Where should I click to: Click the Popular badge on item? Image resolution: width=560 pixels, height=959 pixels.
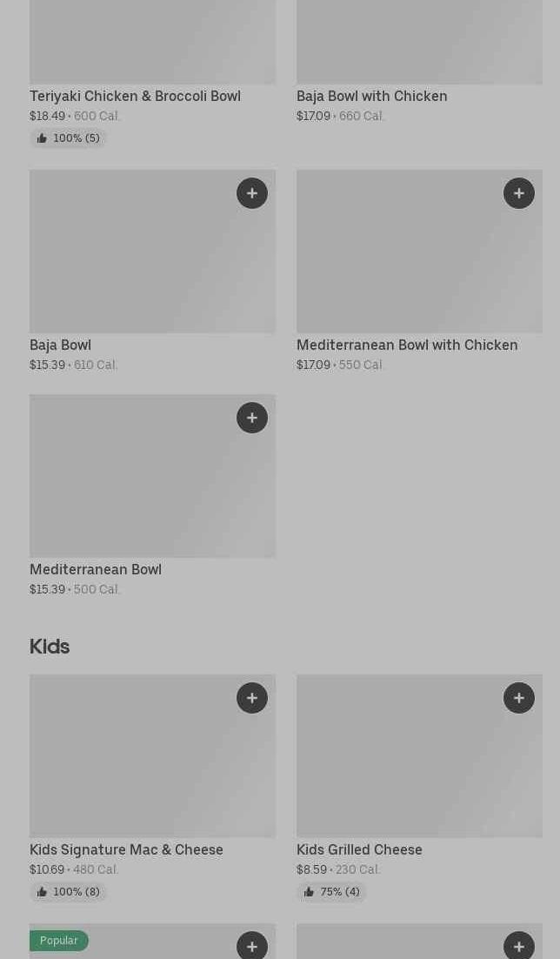click(58, 941)
